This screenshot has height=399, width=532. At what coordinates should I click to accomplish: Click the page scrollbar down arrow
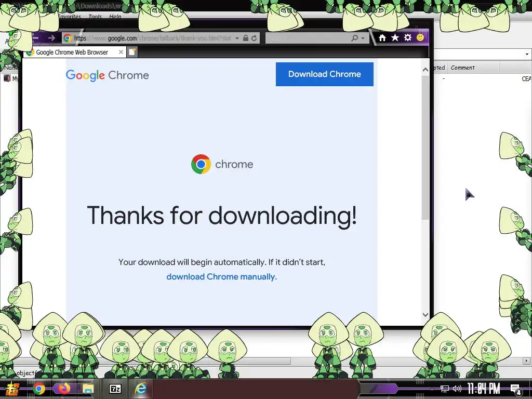click(x=425, y=314)
